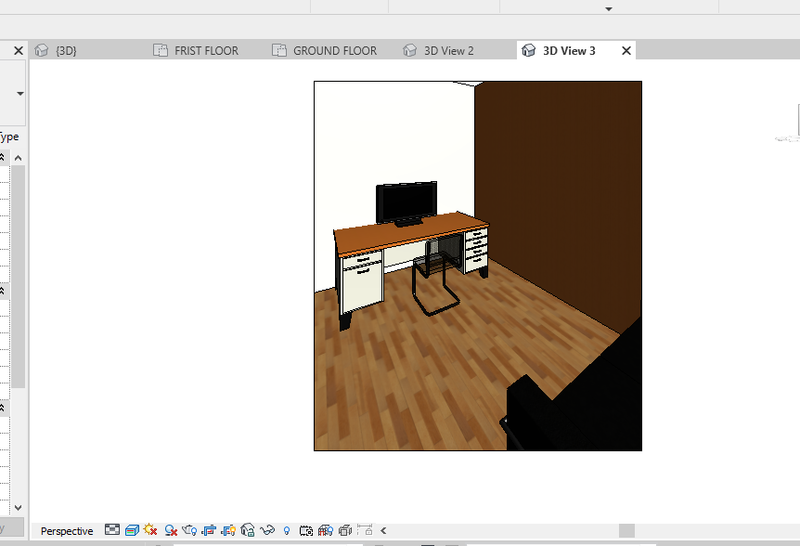Click the Perspective label in view bar
800x546 pixels.
point(67,531)
